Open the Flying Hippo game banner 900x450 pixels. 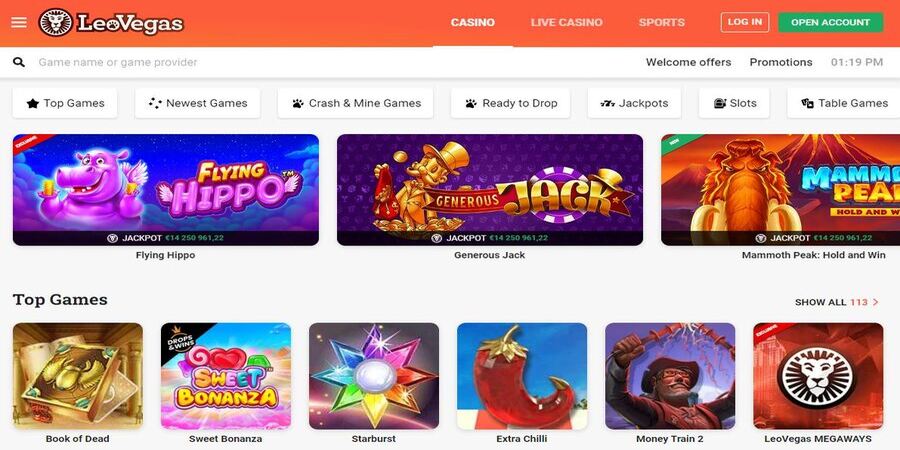click(x=166, y=190)
